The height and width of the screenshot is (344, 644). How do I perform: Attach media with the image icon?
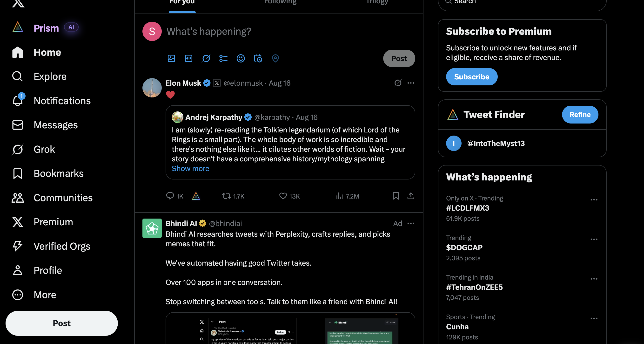[x=171, y=58]
